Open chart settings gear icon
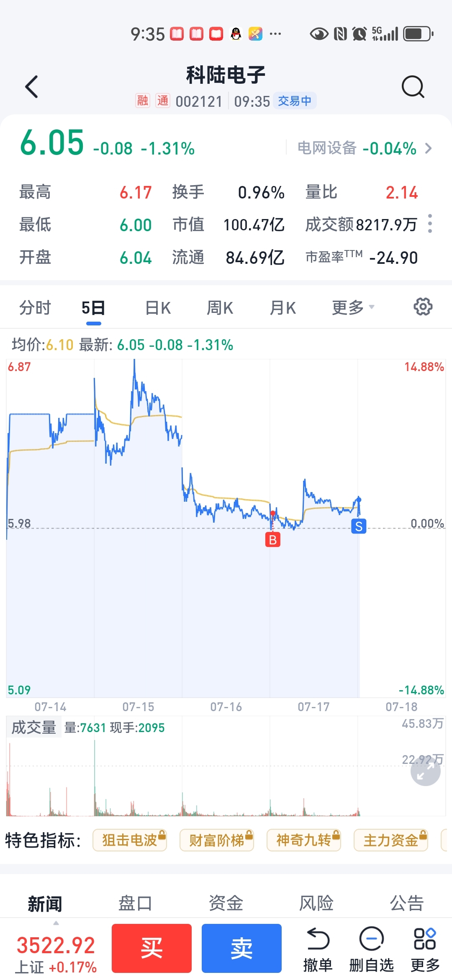 click(423, 307)
